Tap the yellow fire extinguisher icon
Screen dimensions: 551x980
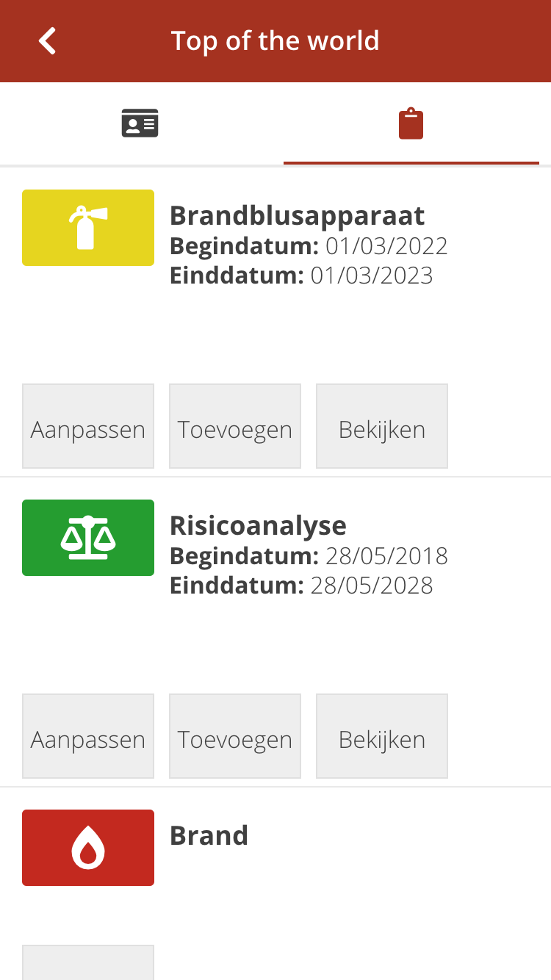88,228
